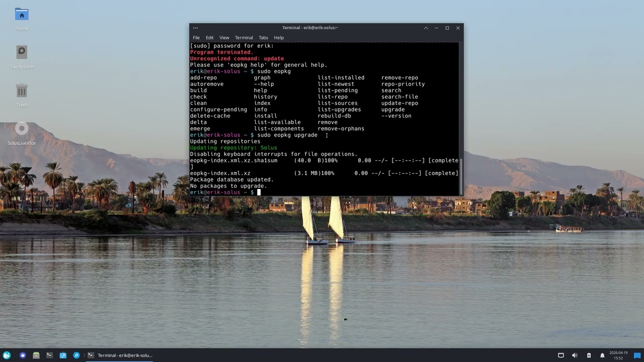Open the View menu in Terminal
Viewport: 644px width, 362px height.
point(224,38)
